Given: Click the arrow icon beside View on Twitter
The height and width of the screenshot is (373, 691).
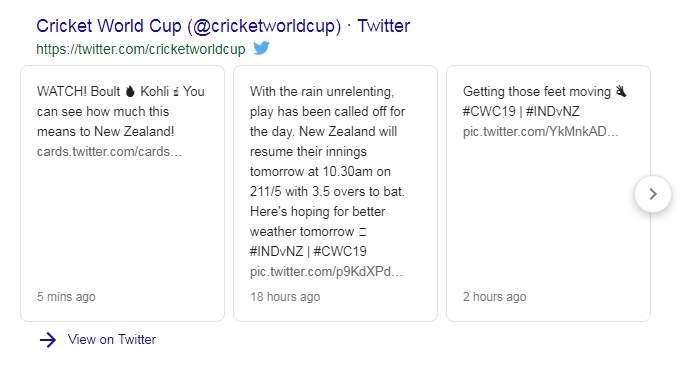Looking at the screenshot, I should [x=48, y=340].
